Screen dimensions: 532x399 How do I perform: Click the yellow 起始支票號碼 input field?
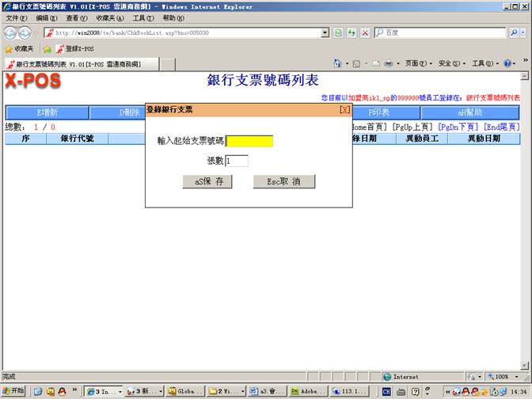click(x=250, y=141)
